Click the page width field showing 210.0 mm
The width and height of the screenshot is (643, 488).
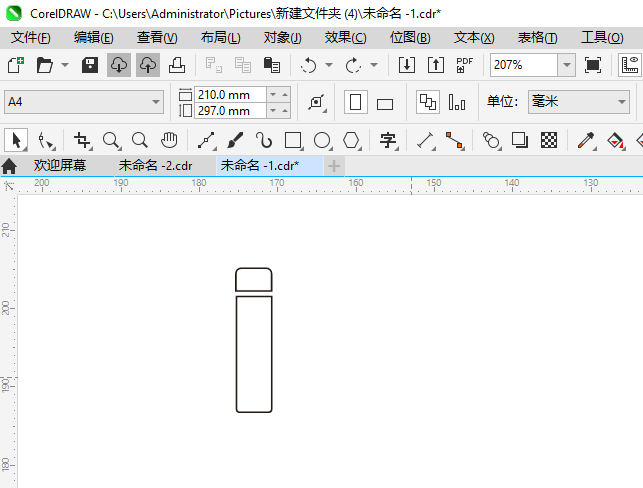230,95
